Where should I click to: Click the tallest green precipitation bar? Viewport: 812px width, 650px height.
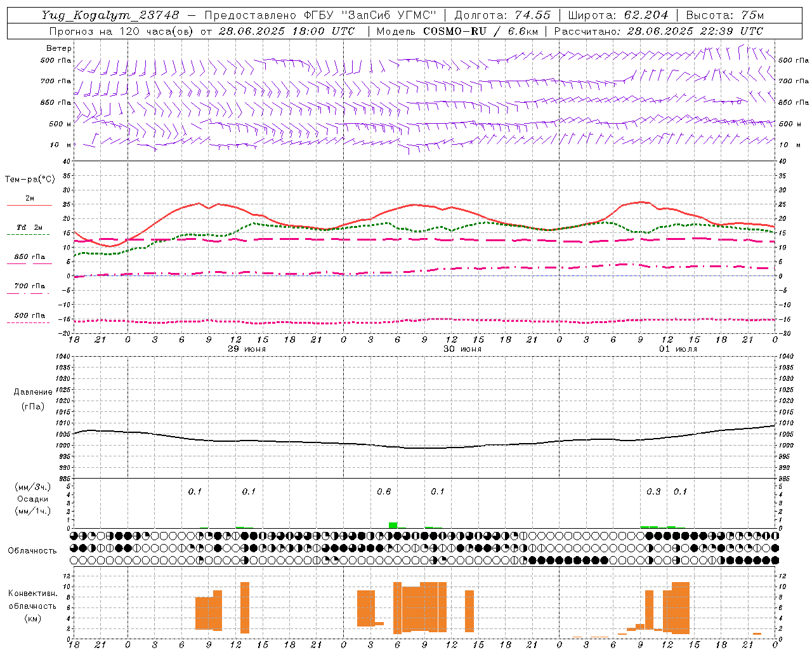point(393,525)
